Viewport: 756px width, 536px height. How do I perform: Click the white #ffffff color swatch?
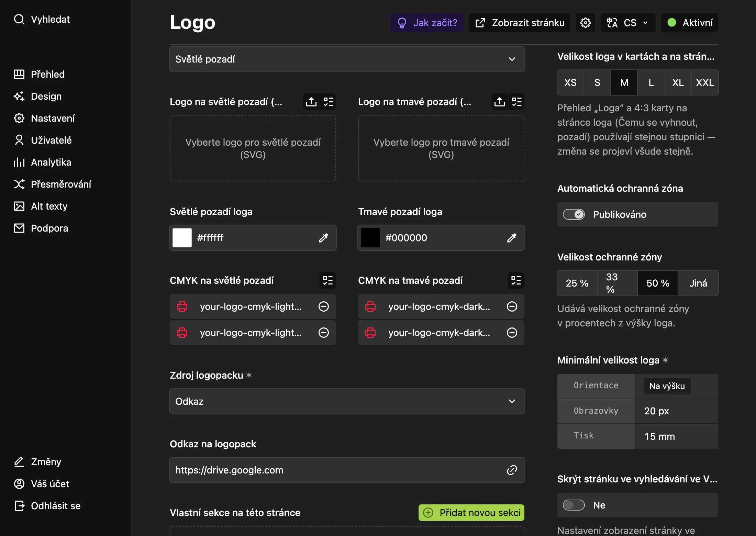[182, 238]
